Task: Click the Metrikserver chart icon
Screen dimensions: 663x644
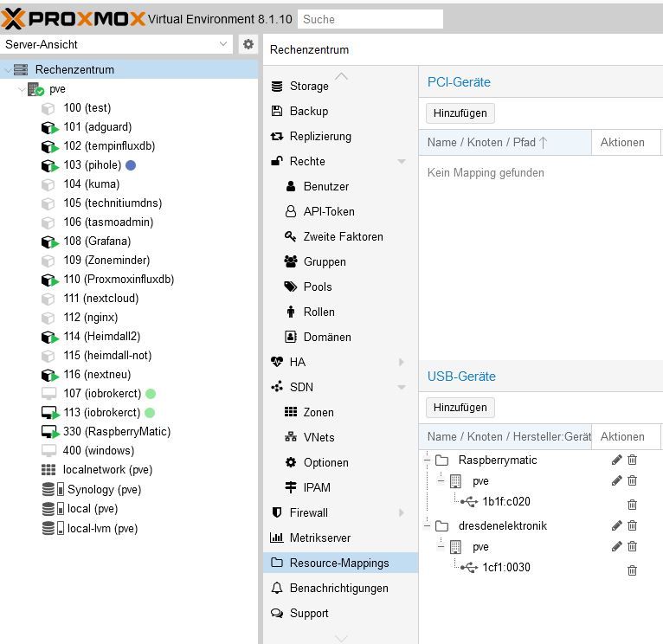Action: [276, 538]
